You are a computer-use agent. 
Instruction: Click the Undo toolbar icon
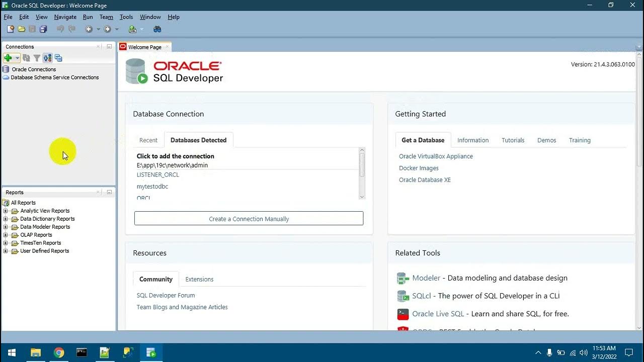pos(60,29)
